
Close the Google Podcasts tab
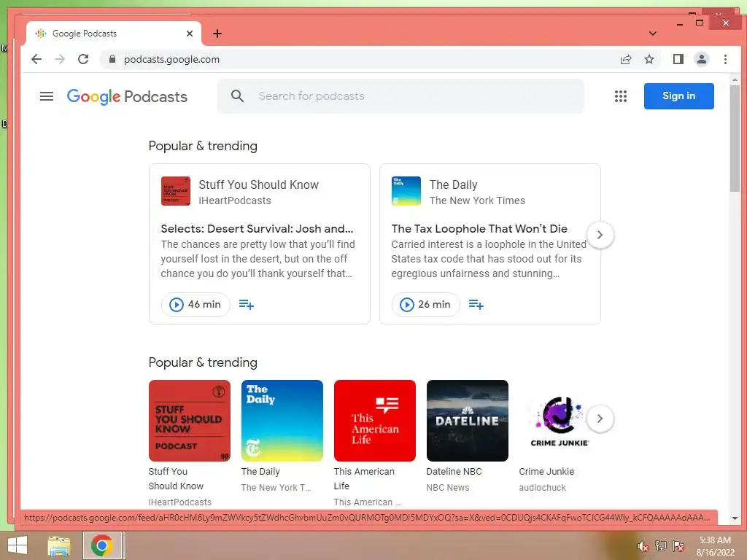[190, 34]
